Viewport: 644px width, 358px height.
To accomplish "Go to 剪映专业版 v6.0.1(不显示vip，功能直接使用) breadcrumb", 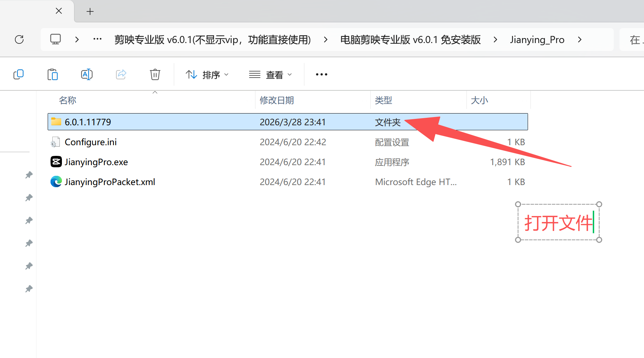I will click(x=213, y=40).
